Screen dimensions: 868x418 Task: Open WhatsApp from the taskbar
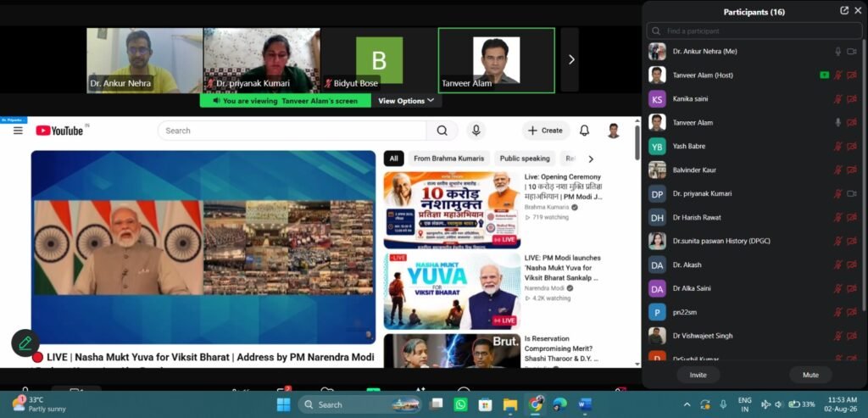click(x=460, y=404)
